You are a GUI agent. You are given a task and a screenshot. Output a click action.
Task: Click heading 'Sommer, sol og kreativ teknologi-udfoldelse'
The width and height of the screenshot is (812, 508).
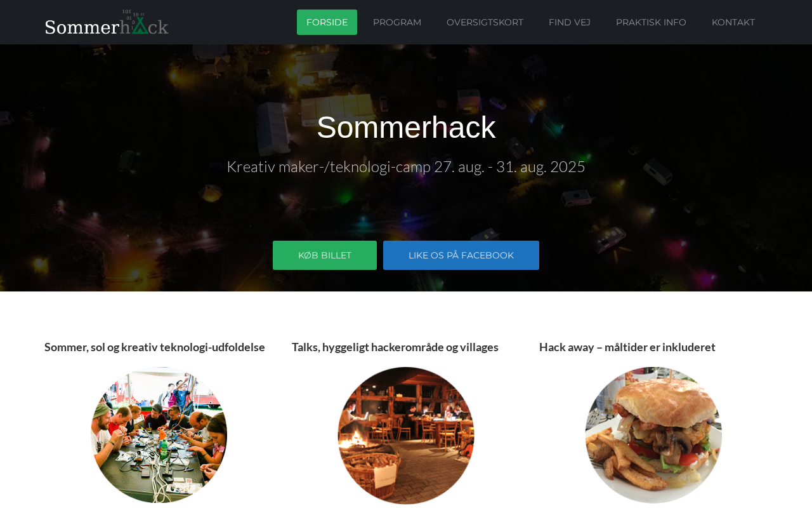tap(155, 347)
